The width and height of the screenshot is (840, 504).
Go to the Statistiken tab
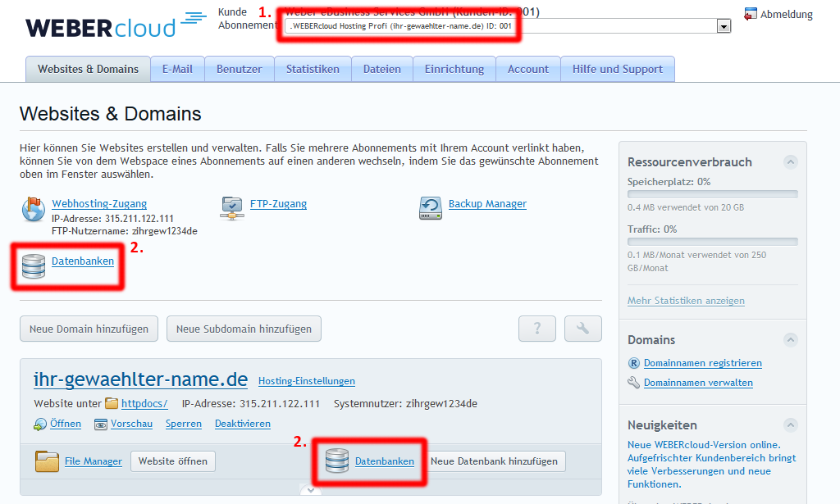tap(313, 69)
